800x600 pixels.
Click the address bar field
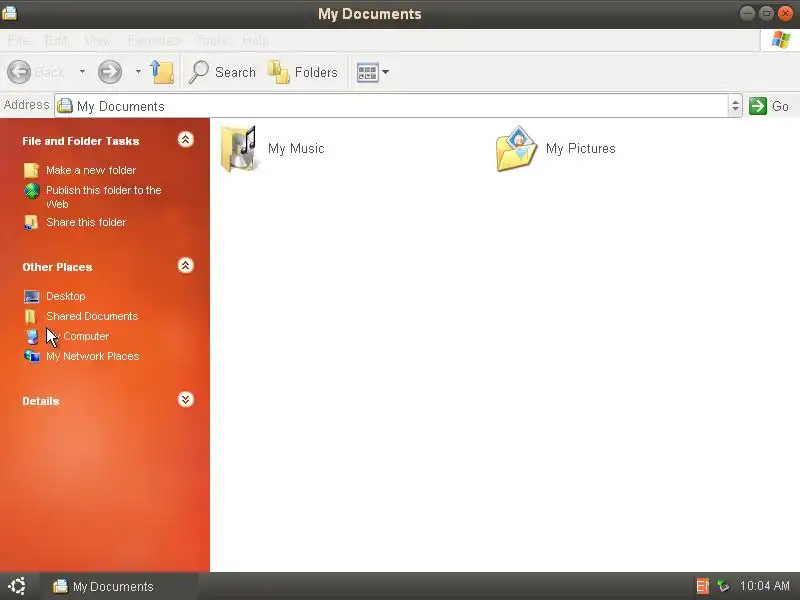(398, 106)
